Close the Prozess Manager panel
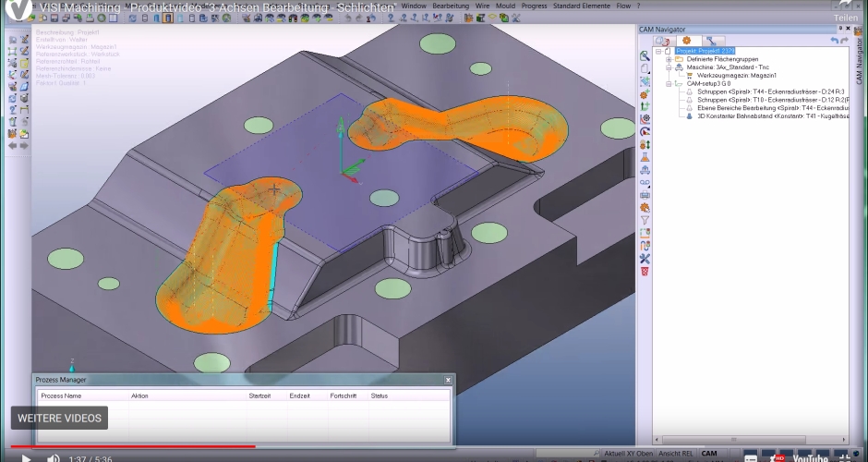This screenshot has height=462, width=868. coord(448,380)
